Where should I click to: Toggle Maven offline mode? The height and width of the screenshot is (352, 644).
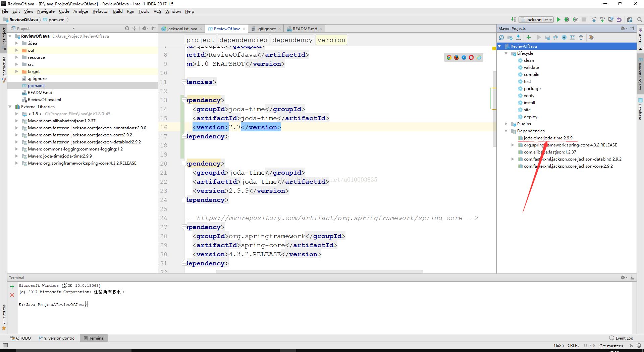(556, 38)
